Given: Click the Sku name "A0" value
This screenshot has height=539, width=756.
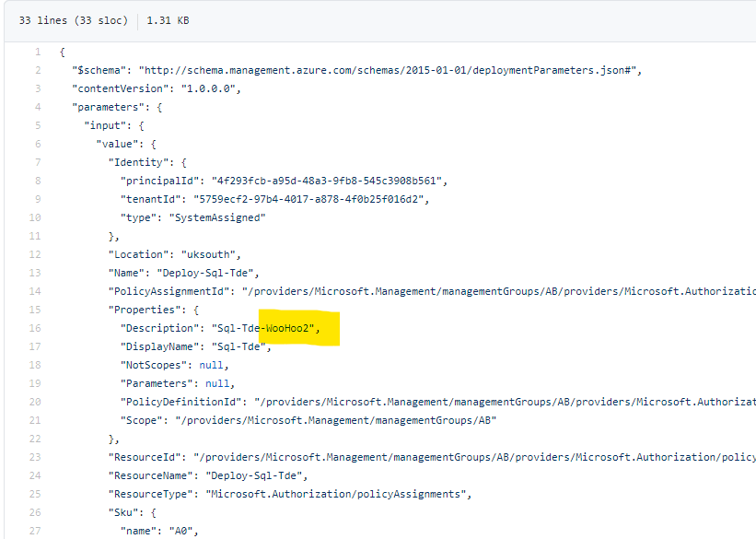Looking at the screenshot, I should (x=183, y=531).
